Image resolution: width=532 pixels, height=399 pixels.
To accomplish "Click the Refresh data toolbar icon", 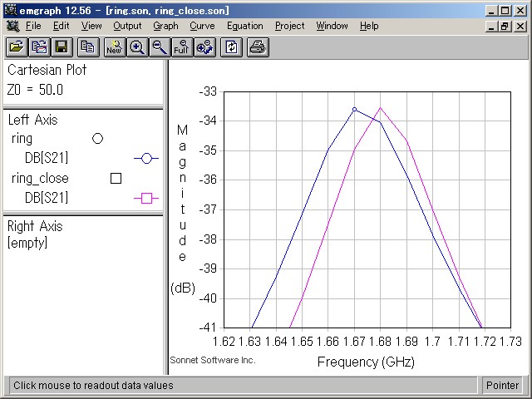I will [x=231, y=47].
